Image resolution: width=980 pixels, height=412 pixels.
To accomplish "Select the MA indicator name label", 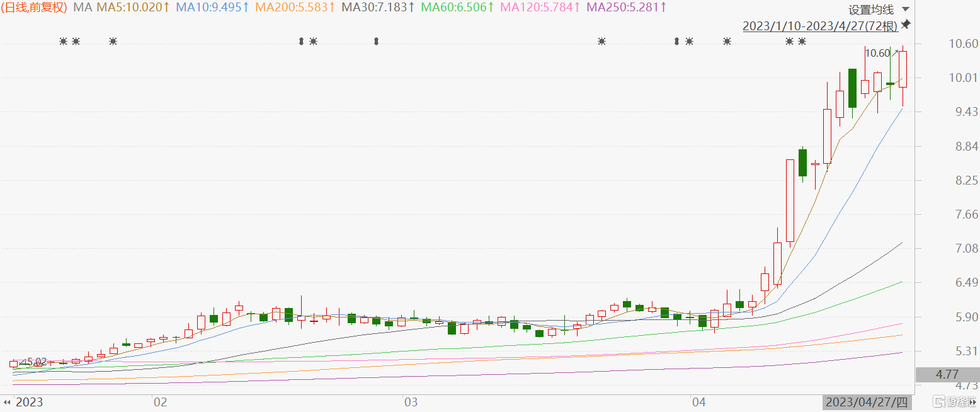I will 82,8.
